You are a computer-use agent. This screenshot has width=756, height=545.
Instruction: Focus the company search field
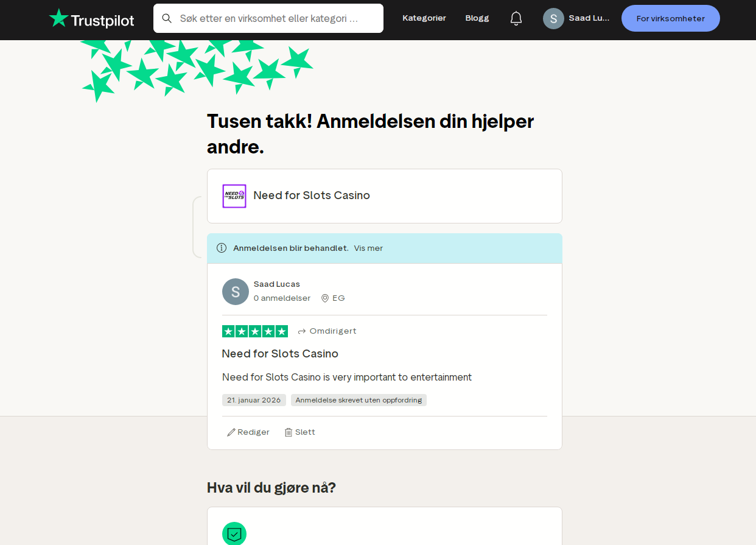(268, 18)
